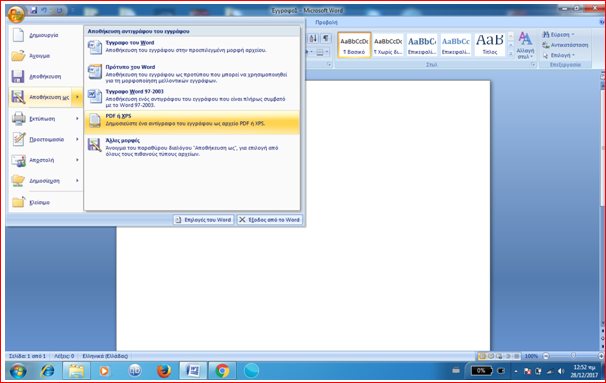Save as Έγγραφο Word 97-2003

pyautogui.click(x=192, y=98)
